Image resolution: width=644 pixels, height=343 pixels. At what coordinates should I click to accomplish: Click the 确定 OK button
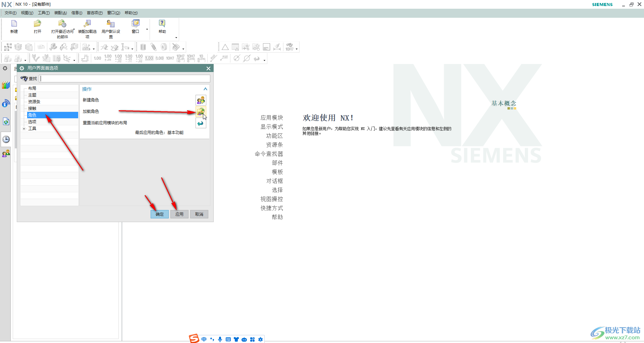(160, 214)
